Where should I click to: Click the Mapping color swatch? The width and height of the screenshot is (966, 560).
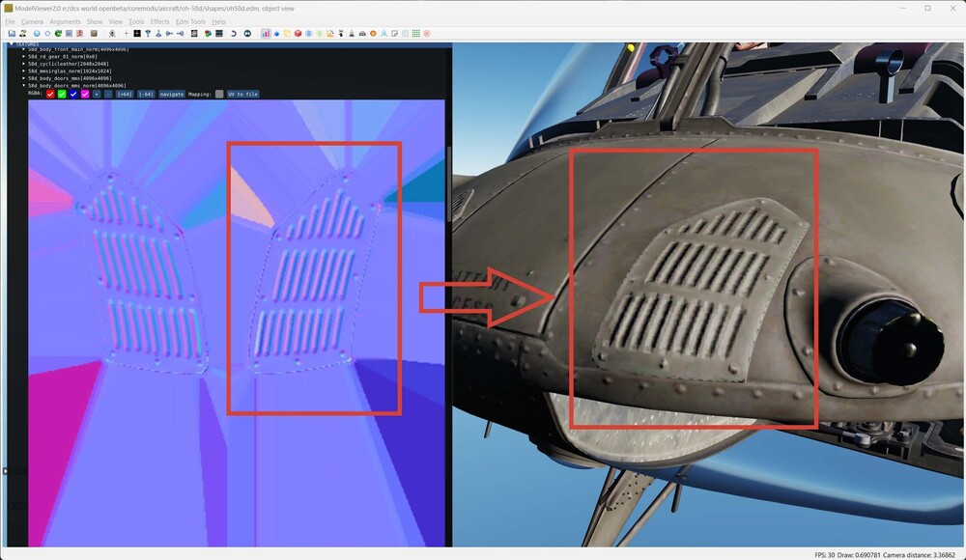217,94
